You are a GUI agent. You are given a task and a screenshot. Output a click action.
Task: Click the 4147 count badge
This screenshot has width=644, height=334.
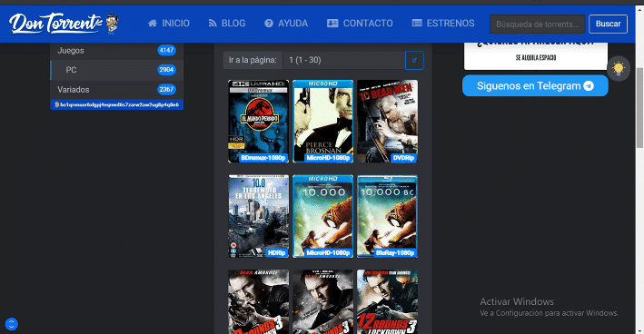pyautogui.click(x=166, y=51)
